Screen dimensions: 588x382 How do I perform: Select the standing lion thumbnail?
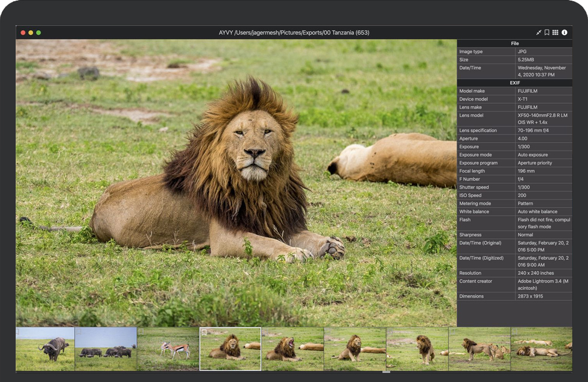point(417,349)
